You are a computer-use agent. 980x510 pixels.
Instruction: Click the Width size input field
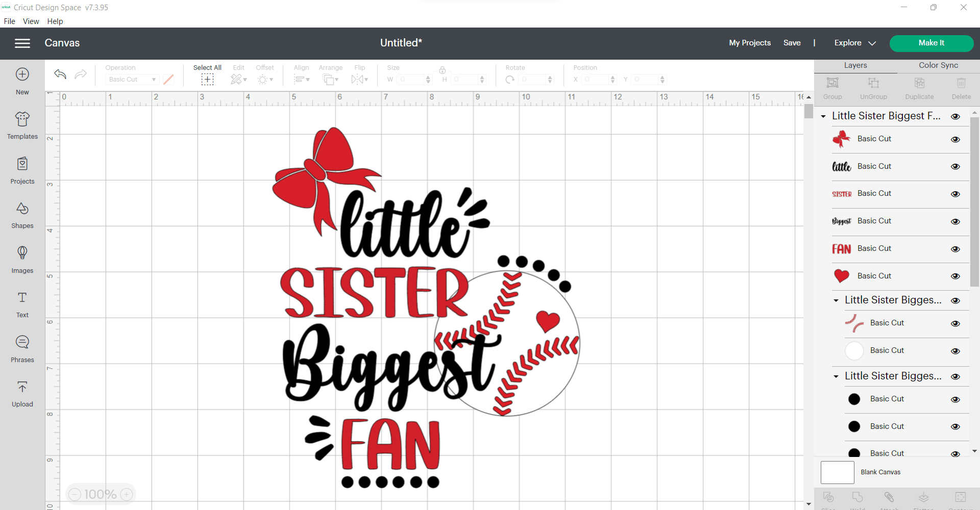pos(411,80)
